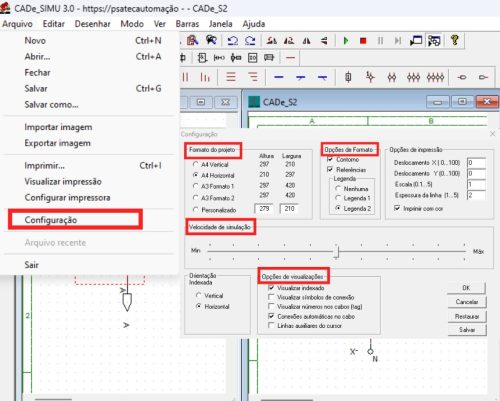Select the Personalizado format option

point(196,210)
